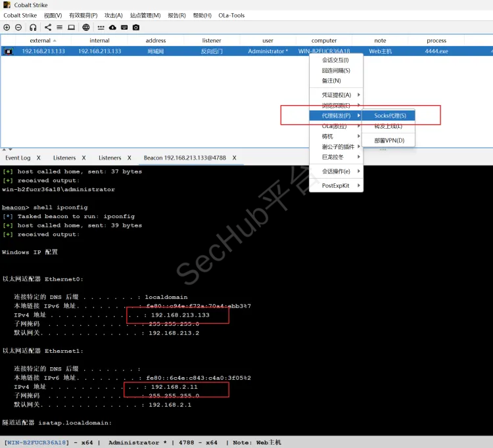The image size is (493, 448).
Task: Open the 帮助(H) menu
Action: (x=202, y=15)
